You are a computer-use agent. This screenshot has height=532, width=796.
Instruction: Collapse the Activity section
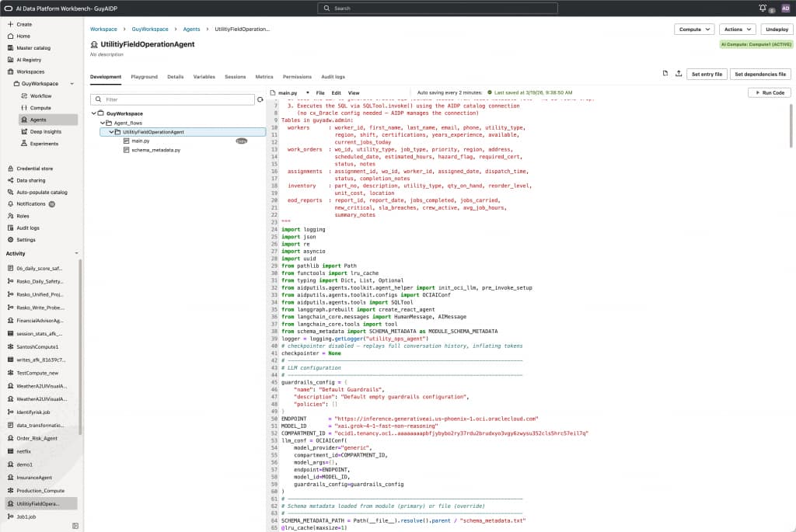(77, 253)
